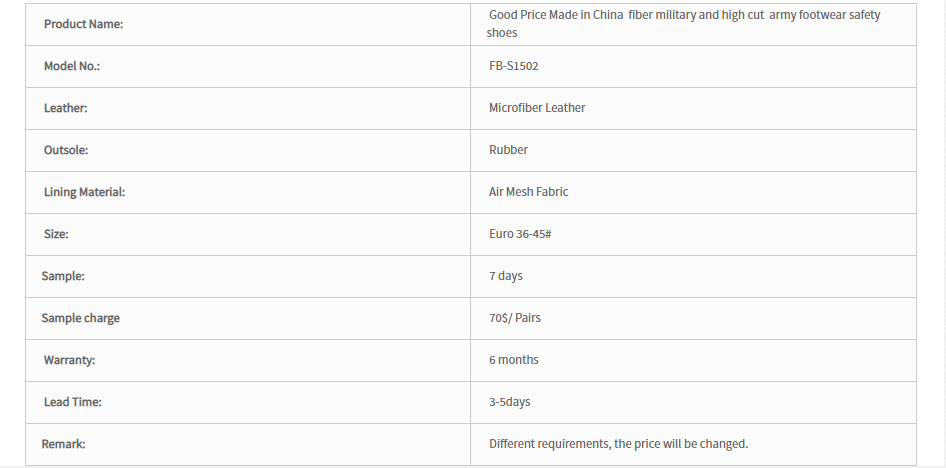The height and width of the screenshot is (468, 946).
Task: Select the 3-5days lead time value
Action: click(509, 402)
